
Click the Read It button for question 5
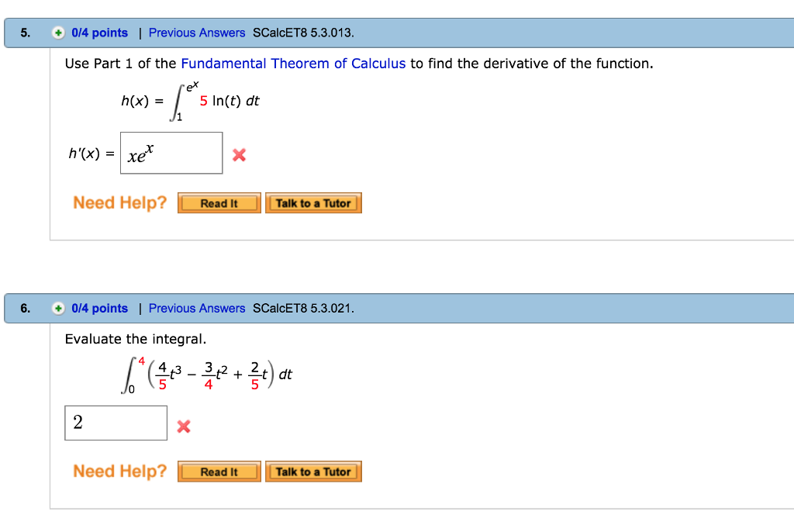coord(219,202)
